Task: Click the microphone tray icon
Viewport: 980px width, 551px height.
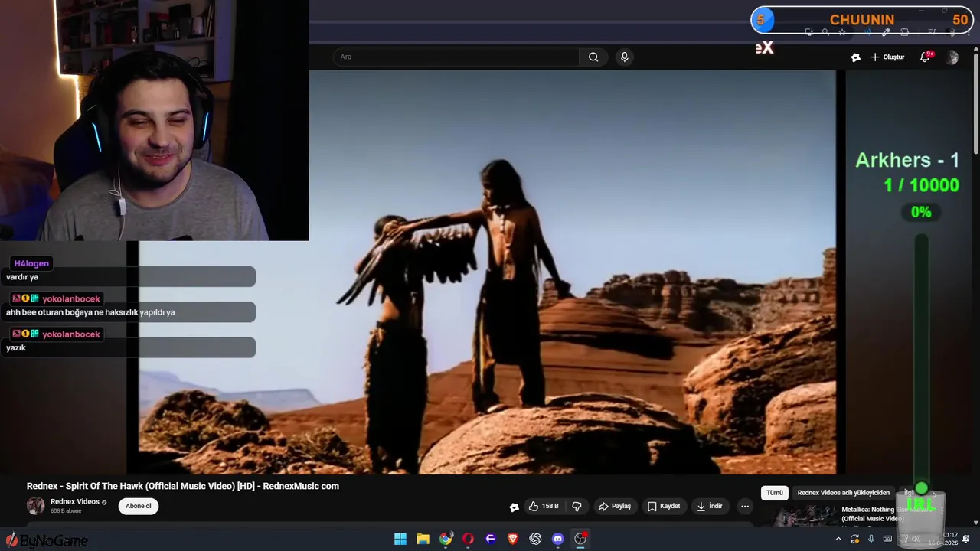Action: tap(871, 539)
